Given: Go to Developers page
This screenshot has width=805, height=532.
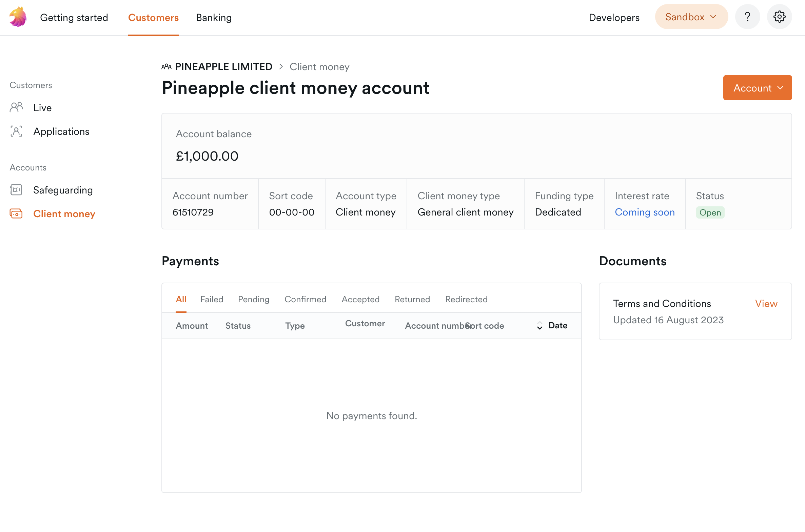Looking at the screenshot, I should pyautogui.click(x=614, y=18).
